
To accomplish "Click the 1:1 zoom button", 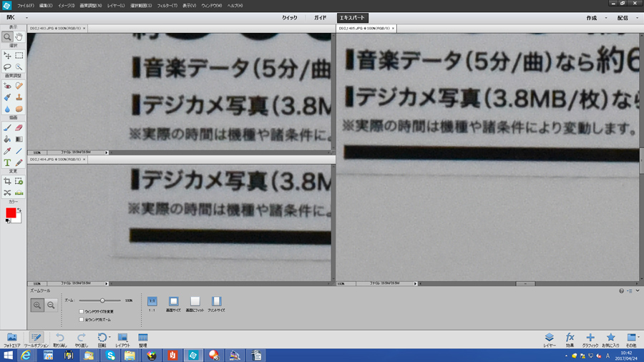I will click(152, 302).
